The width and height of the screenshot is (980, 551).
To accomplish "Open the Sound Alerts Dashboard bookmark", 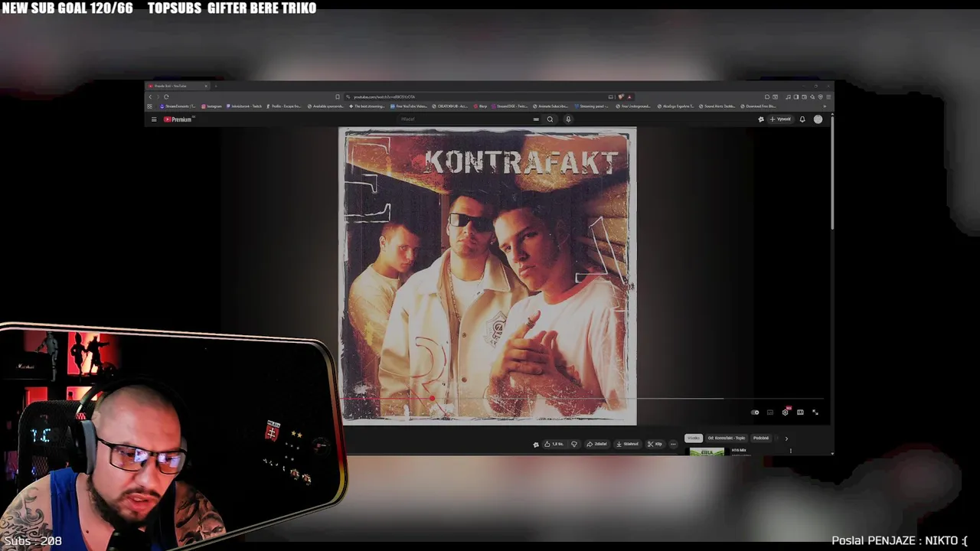I will coord(717,106).
